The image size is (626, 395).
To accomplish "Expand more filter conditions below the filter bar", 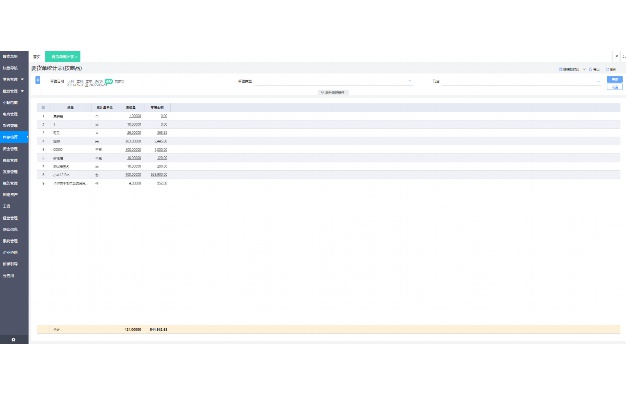I will (333, 92).
